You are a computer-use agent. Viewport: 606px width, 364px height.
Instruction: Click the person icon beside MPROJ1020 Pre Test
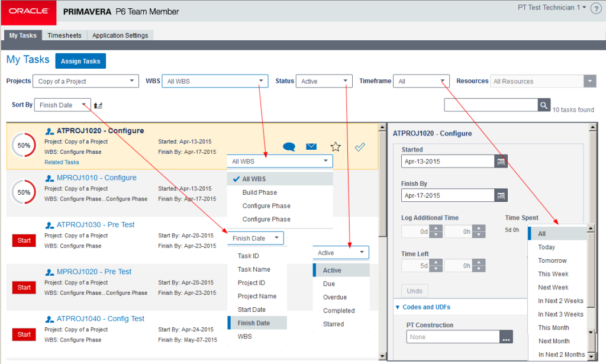(50, 272)
